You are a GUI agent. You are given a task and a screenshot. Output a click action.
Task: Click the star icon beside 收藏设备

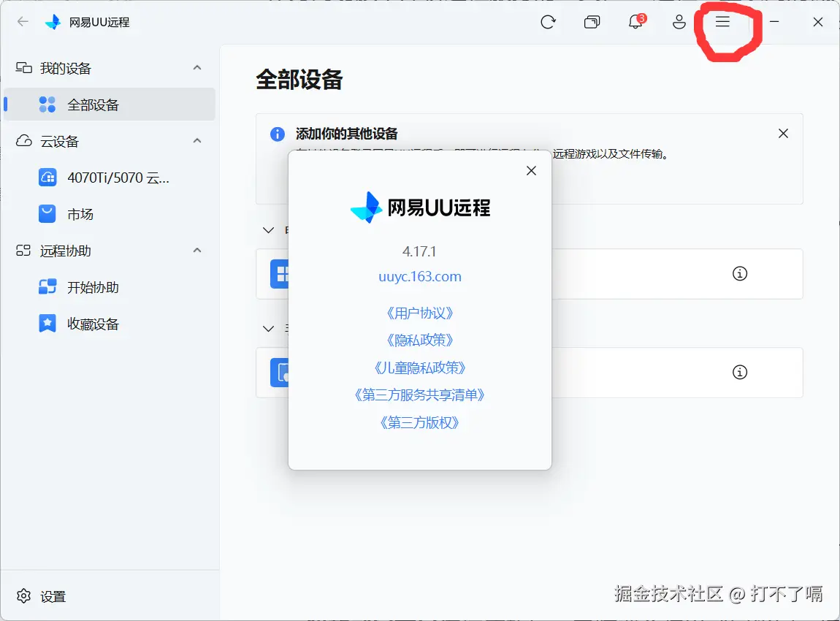[x=47, y=323]
